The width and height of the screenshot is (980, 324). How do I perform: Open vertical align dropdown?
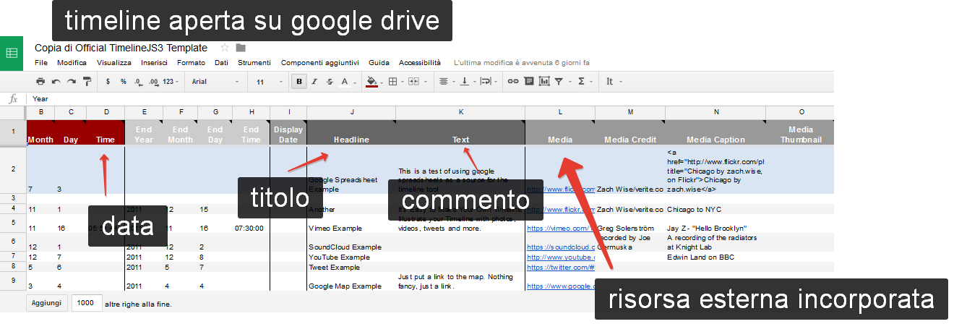click(x=467, y=82)
